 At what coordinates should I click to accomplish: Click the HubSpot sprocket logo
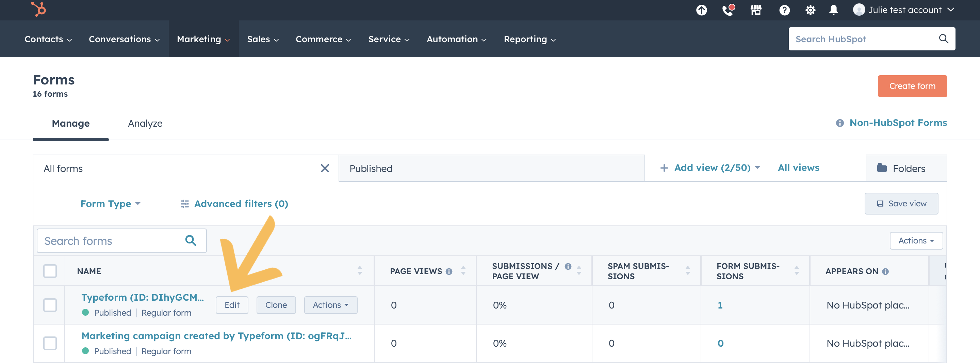[38, 9]
